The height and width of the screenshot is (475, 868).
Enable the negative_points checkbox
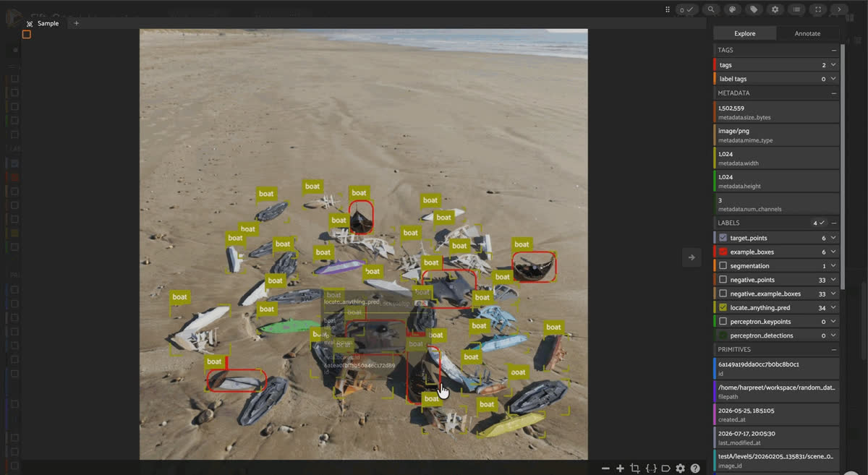point(723,280)
